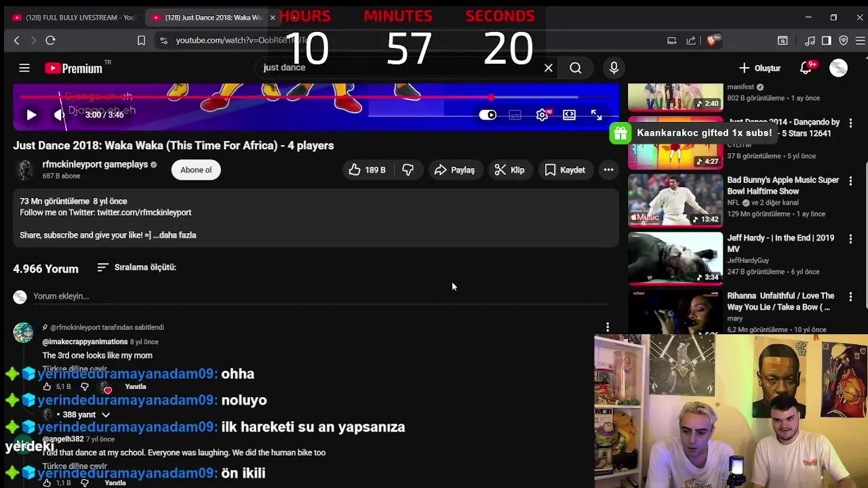Expand description with ...daha fazla

pyautogui.click(x=175, y=235)
